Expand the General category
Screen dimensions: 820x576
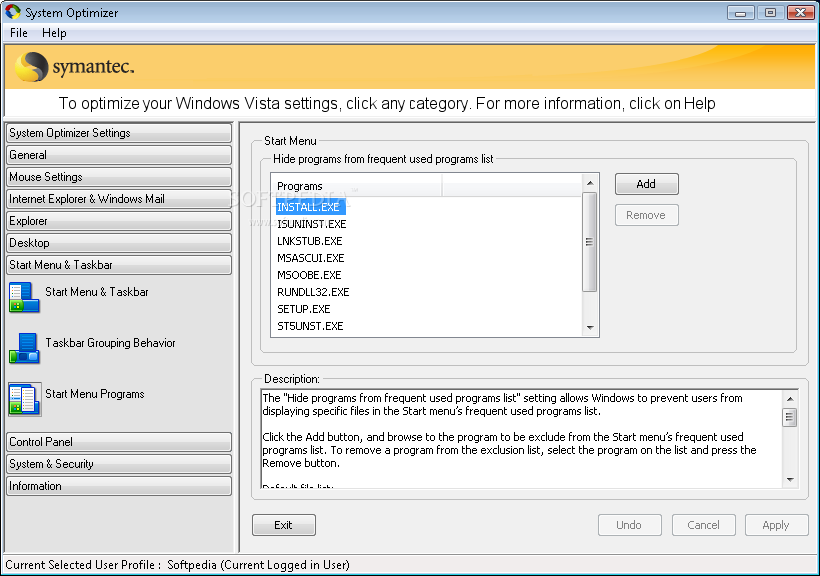coord(119,155)
